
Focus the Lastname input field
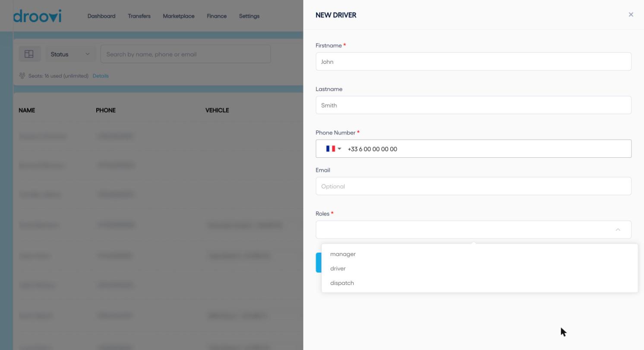click(474, 105)
